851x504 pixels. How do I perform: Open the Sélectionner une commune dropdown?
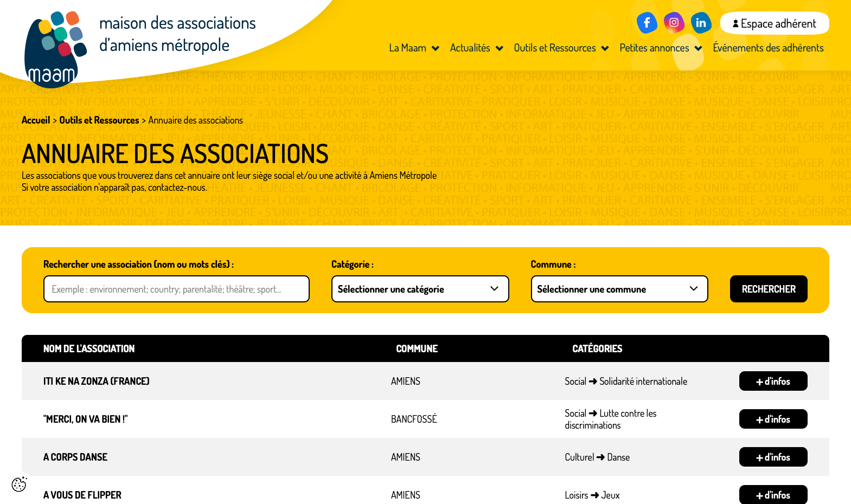click(x=619, y=289)
